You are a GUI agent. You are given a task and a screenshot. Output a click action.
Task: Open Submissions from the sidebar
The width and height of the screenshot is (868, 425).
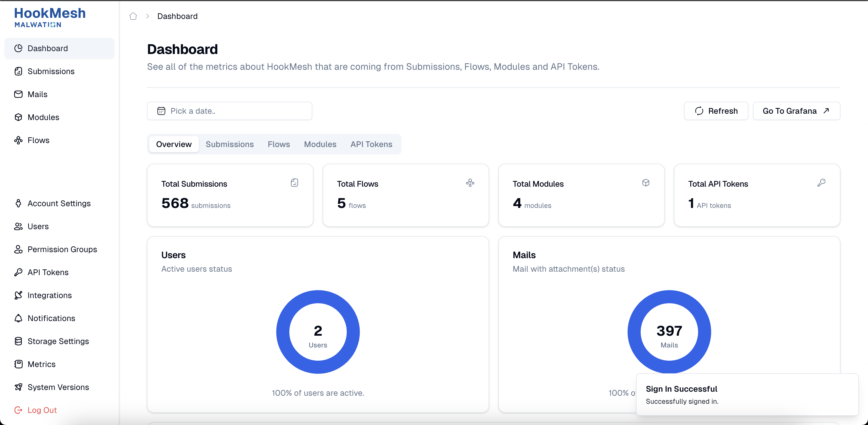51,71
